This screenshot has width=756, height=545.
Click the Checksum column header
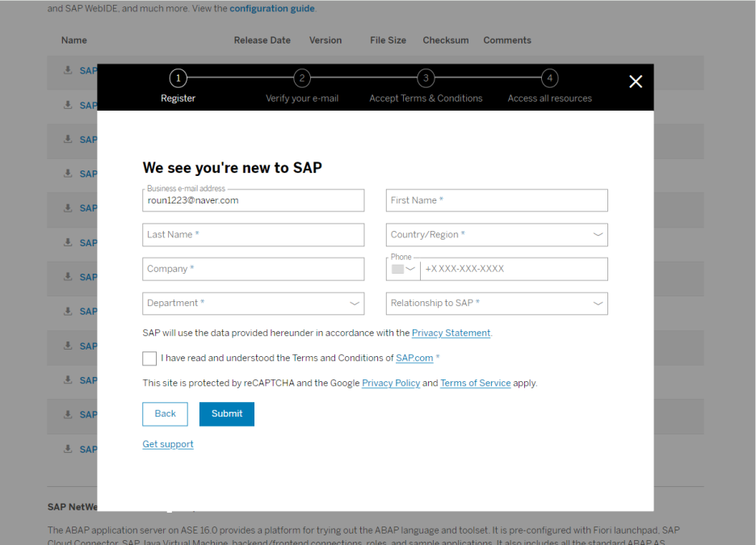tap(446, 40)
